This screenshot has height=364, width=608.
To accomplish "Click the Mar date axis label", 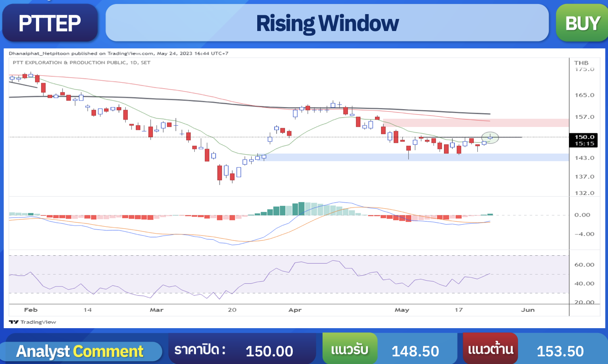I will click(x=156, y=310).
